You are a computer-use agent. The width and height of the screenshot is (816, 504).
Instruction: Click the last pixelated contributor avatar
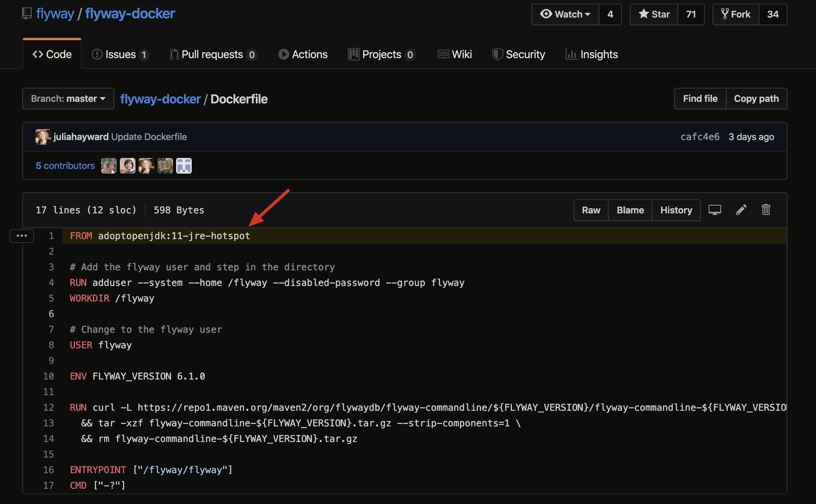[184, 166]
